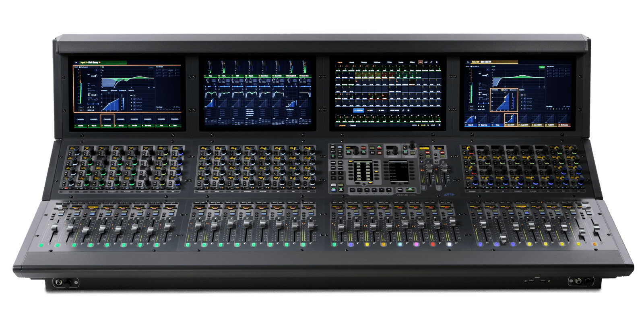This screenshot has height=323, width=644.
Task: Toggle Exp/Gate on Input 20 dynamics
Action: point(505,90)
